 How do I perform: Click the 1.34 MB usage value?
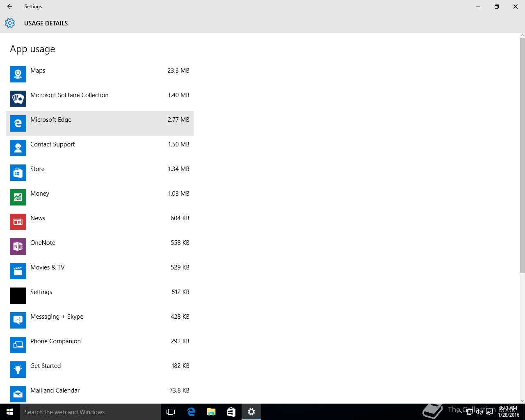[179, 169]
